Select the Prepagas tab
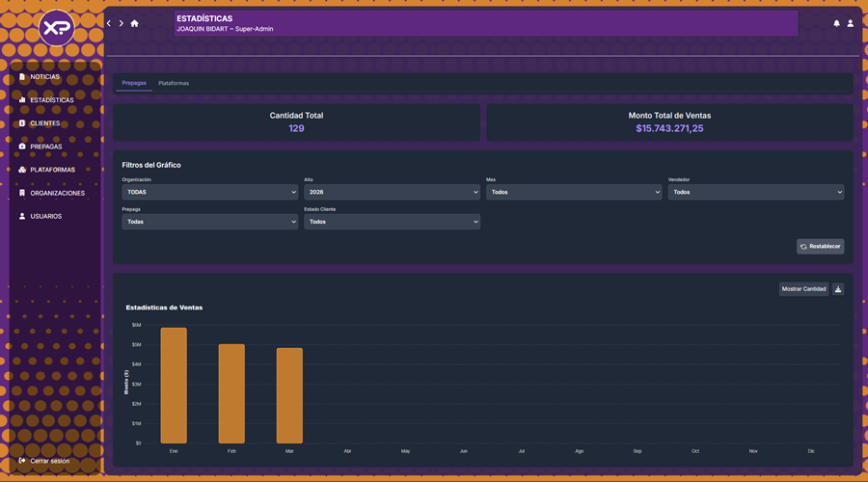The height and width of the screenshot is (482, 868). tap(134, 83)
